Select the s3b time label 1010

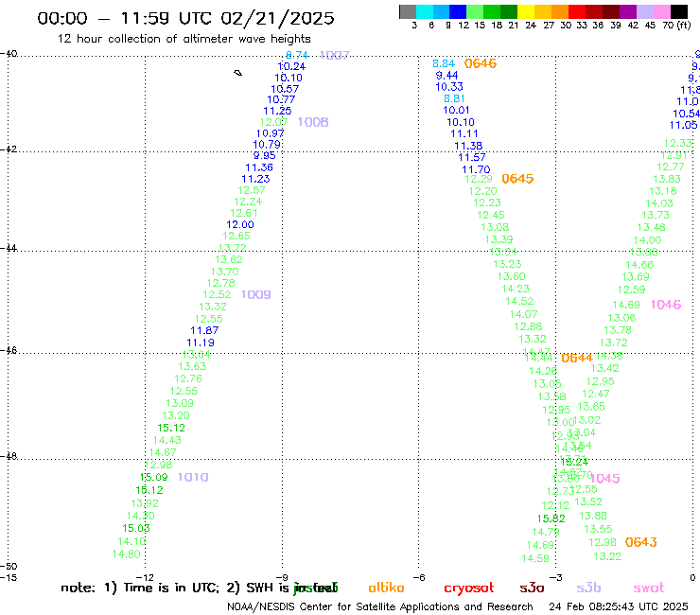[x=193, y=477]
